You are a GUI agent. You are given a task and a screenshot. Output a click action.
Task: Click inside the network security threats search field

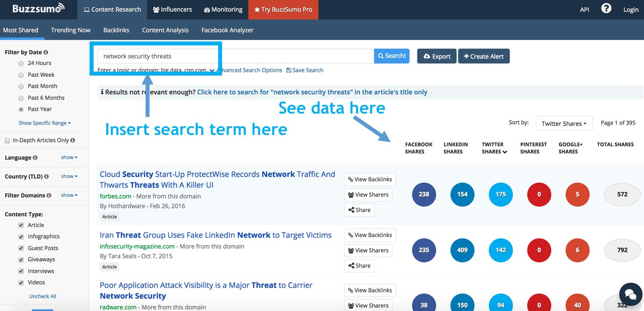coord(157,56)
